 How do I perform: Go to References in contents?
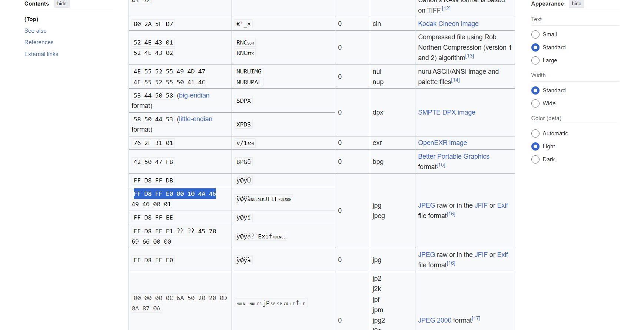pyautogui.click(x=39, y=42)
